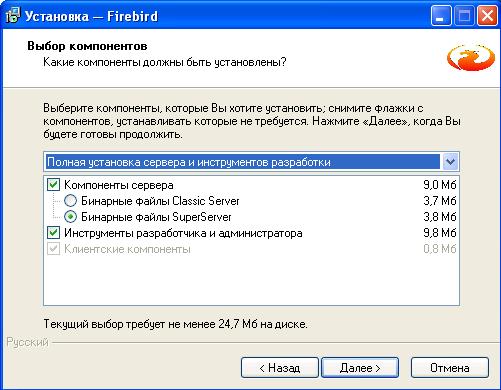Continue with the Далее button
This screenshot has height=390, width=501.
(360, 368)
